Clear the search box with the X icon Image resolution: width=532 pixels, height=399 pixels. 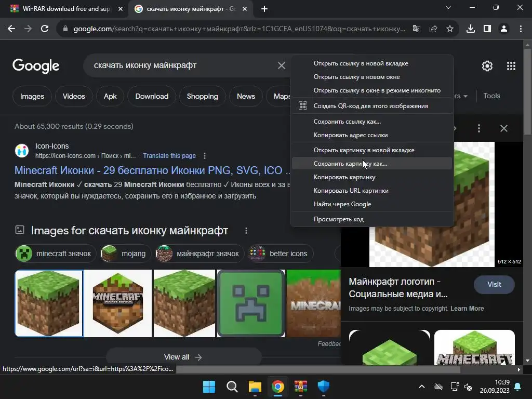(281, 65)
